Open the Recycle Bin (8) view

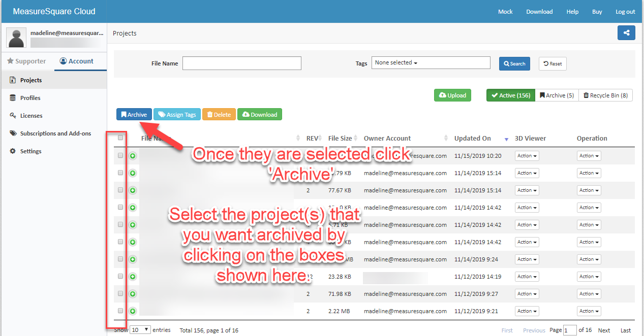[x=605, y=95]
